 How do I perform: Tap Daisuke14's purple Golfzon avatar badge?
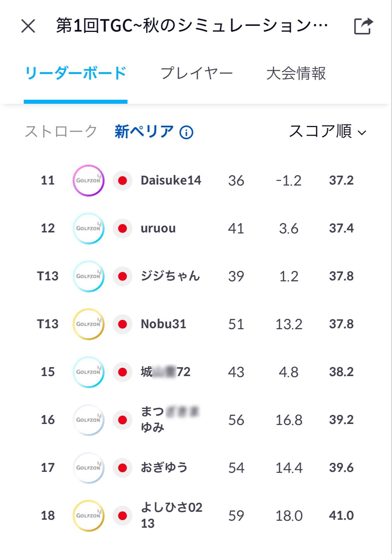pyautogui.click(x=88, y=181)
